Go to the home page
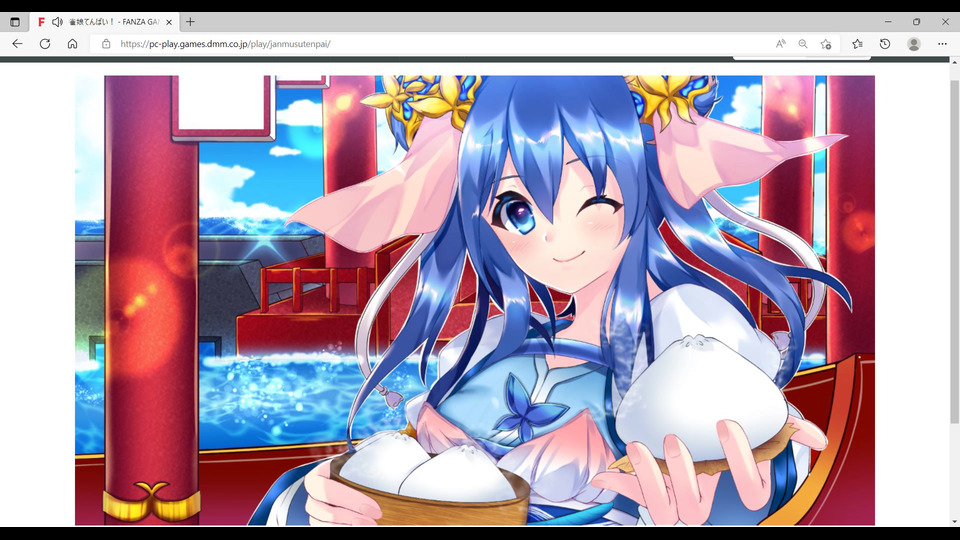Viewport: 960px width, 540px height. click(x=72, y=44)
